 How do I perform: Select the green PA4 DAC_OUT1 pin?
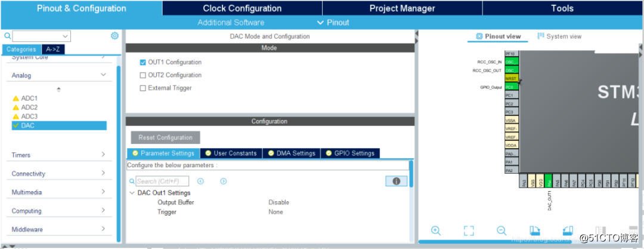549,181
